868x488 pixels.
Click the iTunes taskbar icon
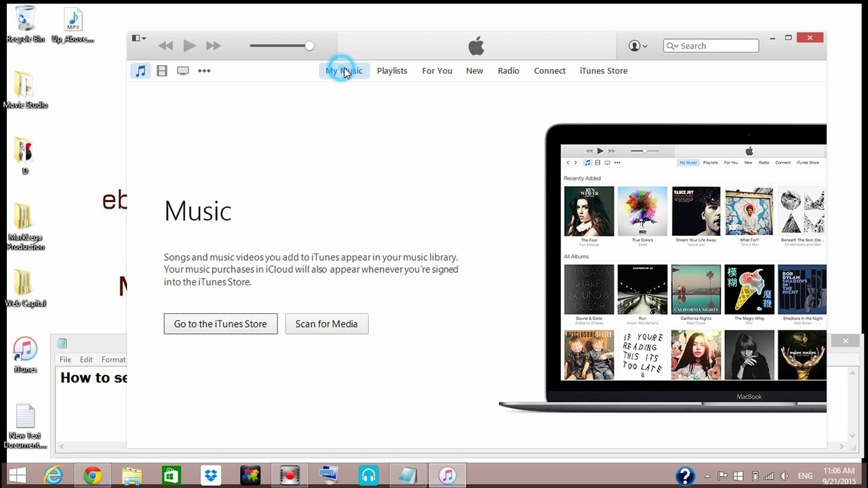(x=447, y=476)
